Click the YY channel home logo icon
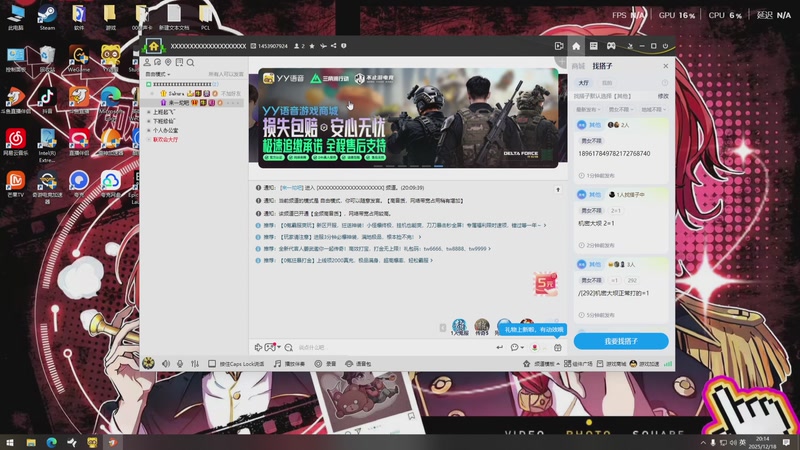The width and height of the screenshot is (800, 450). (154, 46)
